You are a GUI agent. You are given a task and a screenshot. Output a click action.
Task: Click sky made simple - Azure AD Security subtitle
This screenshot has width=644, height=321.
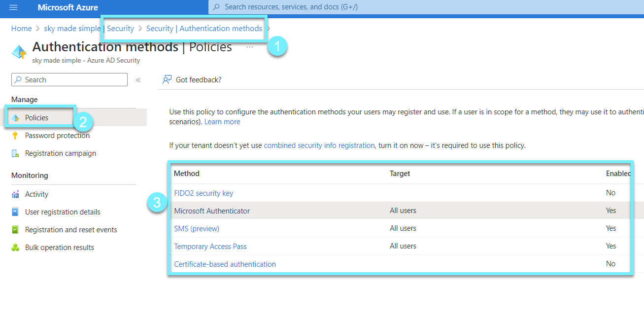click(86, 61)
